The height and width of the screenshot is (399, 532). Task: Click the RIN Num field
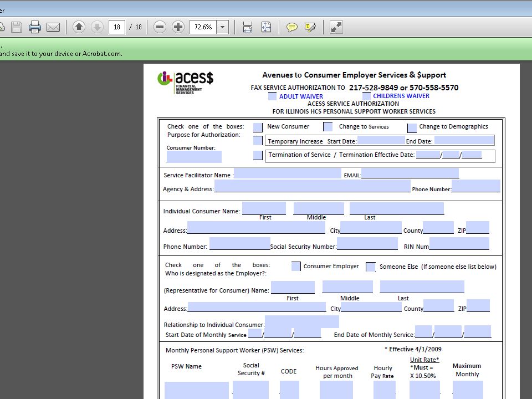point(459,244)
